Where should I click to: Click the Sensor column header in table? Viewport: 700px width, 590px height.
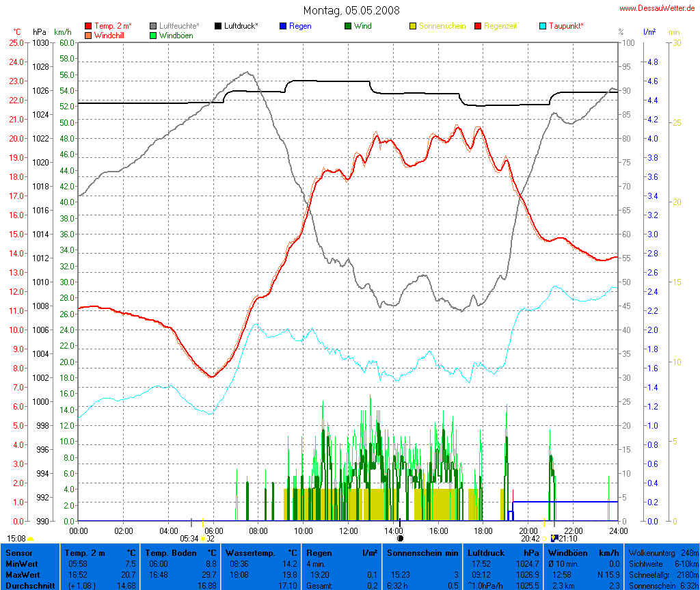19,552
